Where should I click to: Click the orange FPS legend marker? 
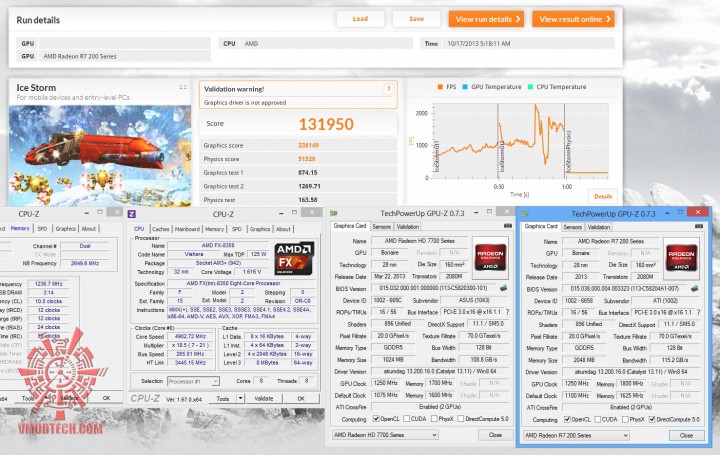coord(439,87)
